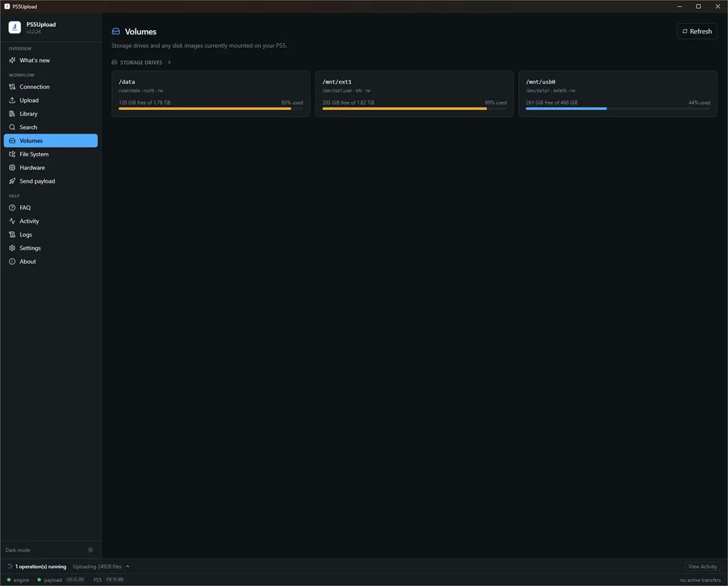
Task: Click "261 GiB free of 466 GiB" text
Action: [551, 102]
